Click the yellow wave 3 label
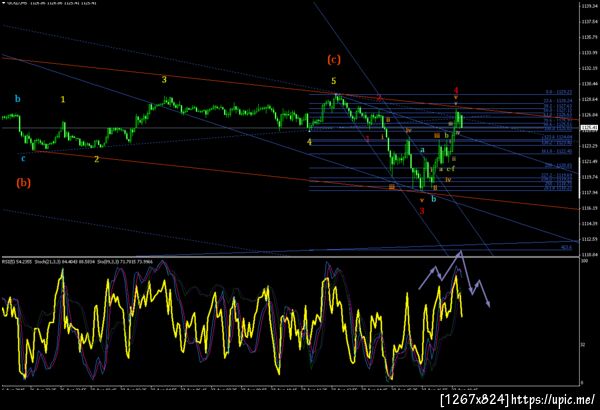This screenshot has height=410, width=600. pos(164,80)
